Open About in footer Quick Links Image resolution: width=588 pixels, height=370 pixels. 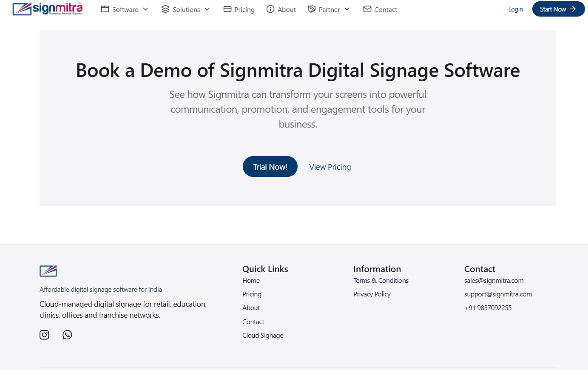(251, 308)
